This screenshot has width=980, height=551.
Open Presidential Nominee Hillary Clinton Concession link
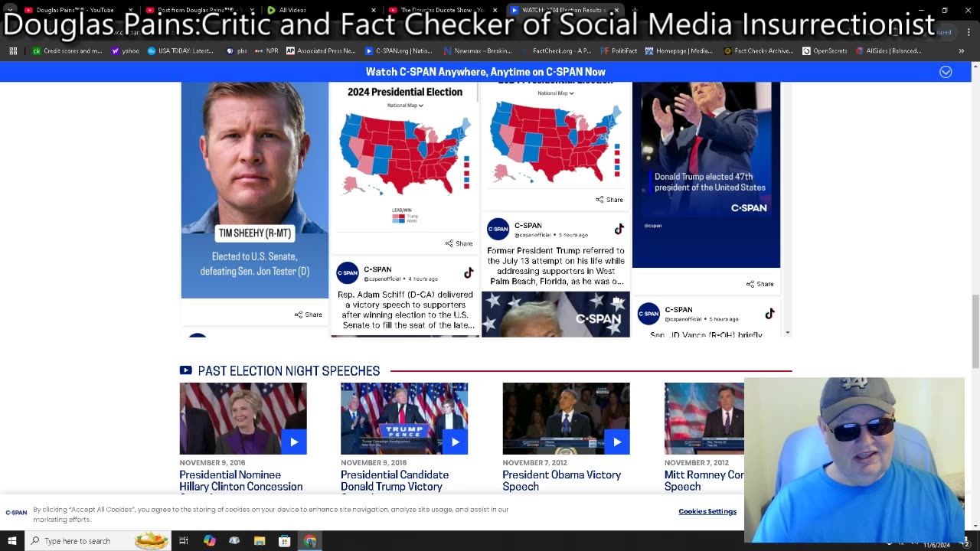pos(241,481)
